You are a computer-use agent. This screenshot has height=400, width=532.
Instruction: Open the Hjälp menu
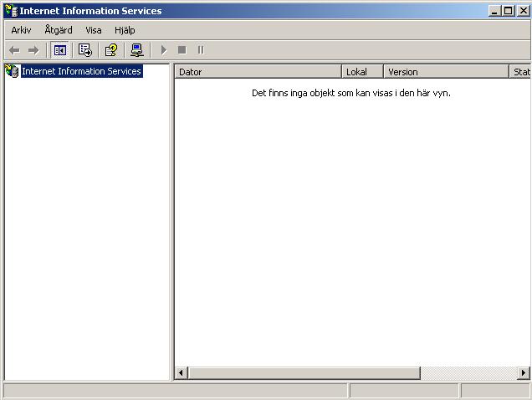point(125,30)
